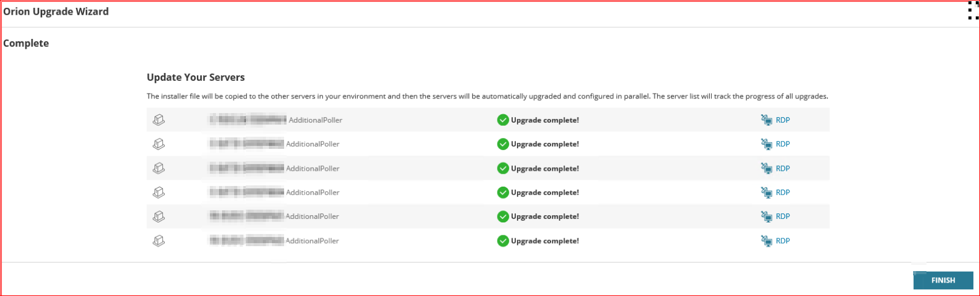Open RDP link in the first server row
The height and width of the screenshot is (296, 980).
point(782,120)
